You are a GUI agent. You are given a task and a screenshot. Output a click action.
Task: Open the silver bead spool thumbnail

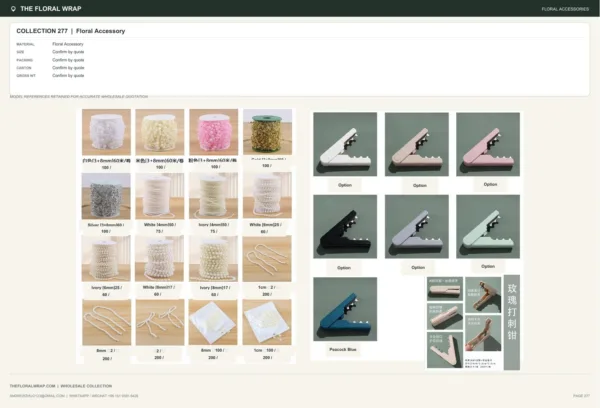106,196
